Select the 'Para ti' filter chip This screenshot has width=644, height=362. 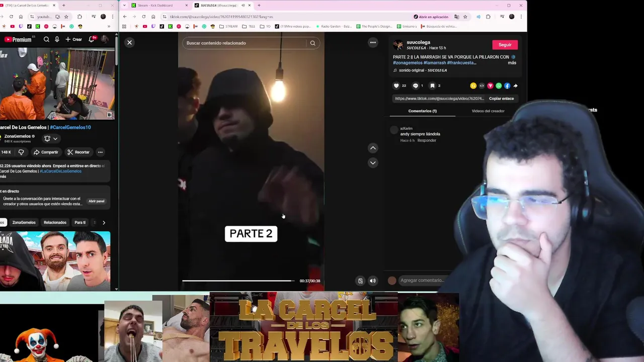coord(80,222)
